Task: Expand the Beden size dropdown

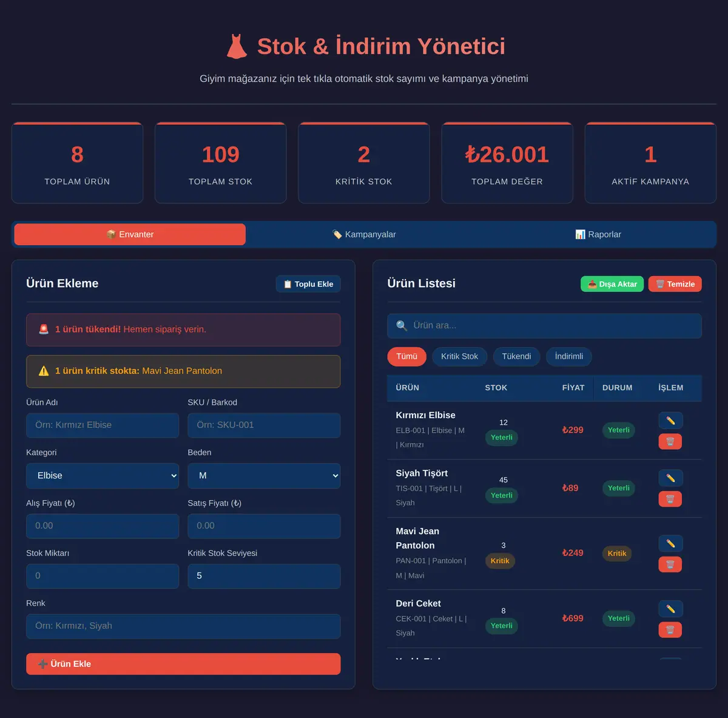Action: pos(264,476)
